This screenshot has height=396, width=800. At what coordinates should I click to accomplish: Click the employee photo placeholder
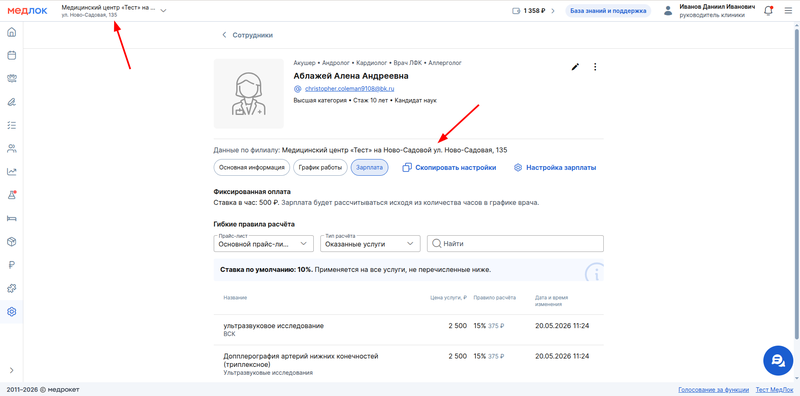click(248, 93)
